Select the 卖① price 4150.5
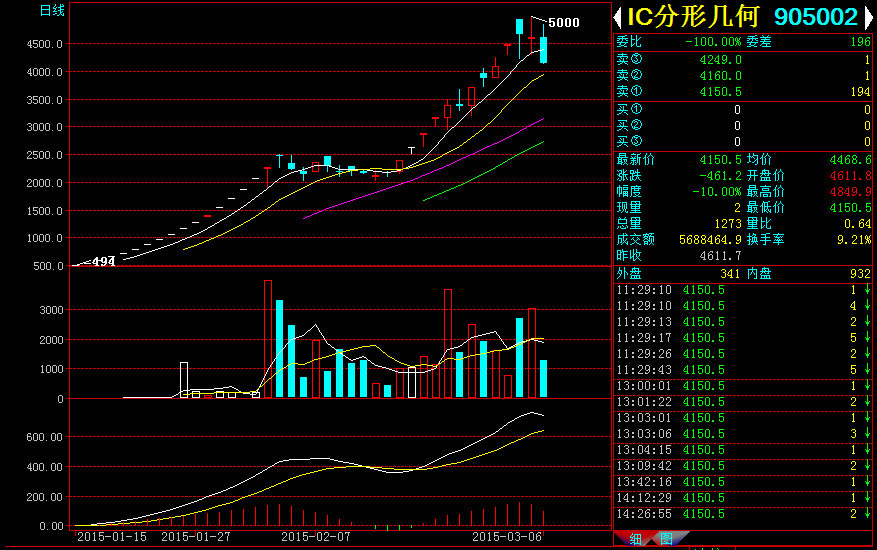Image resolution: width=877 pixels, height=550 pixels. [x=720, y=92]
